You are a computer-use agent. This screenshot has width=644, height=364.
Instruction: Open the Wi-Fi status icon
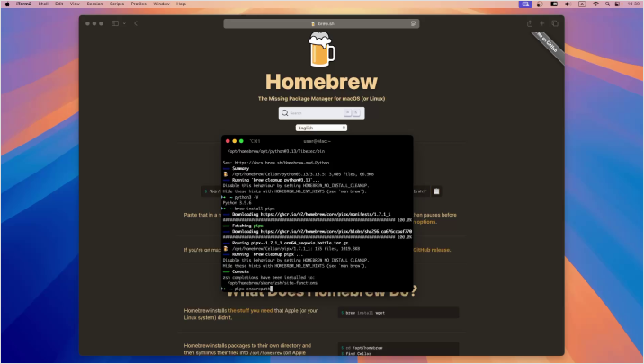click(x=596, y=4)
